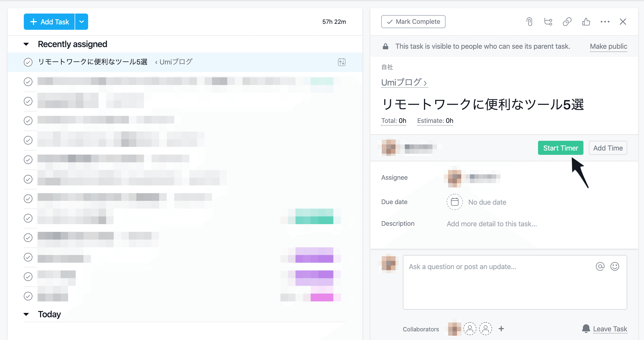
Task: Collapse the Recently assigned section
Action: tap(26, 44)
